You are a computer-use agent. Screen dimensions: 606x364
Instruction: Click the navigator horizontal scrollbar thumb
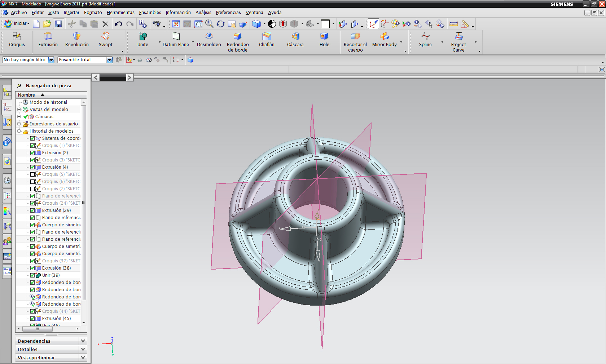38,329
